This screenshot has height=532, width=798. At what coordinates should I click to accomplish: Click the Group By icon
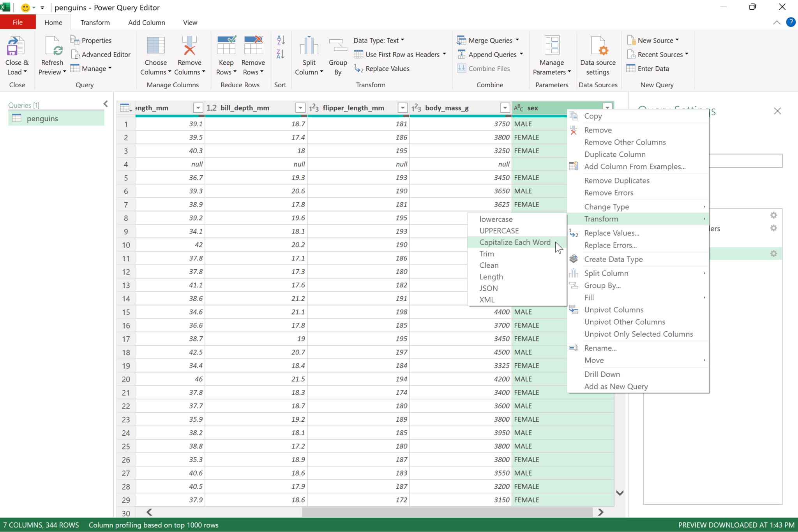coord(337,47)
